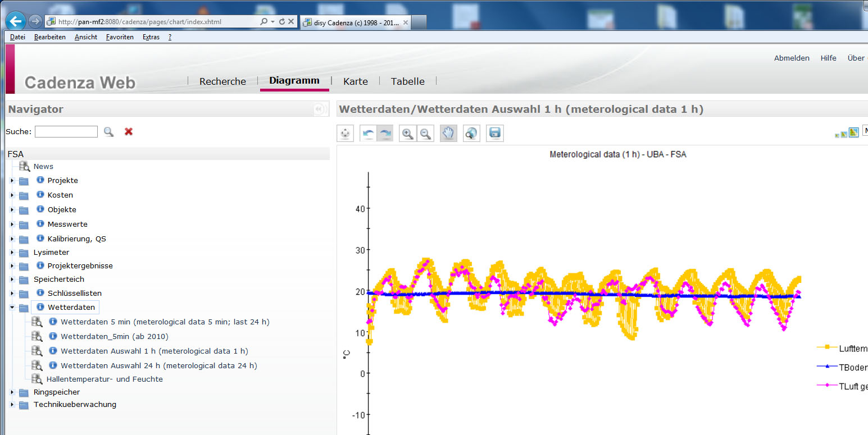Switch to the Karte tab
This screenshot has height=435, width=868.
click(x=355, y=81)
